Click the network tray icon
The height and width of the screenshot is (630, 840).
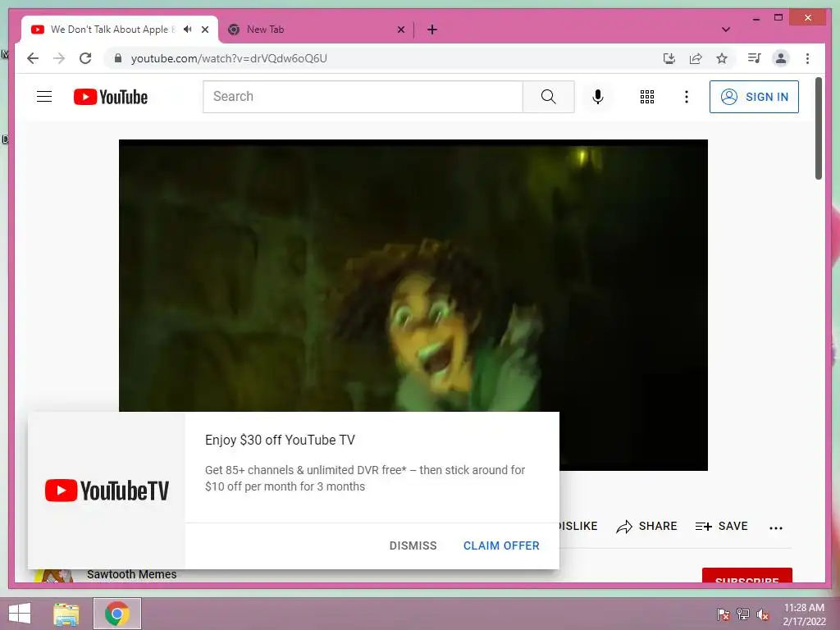coord(743,614)
